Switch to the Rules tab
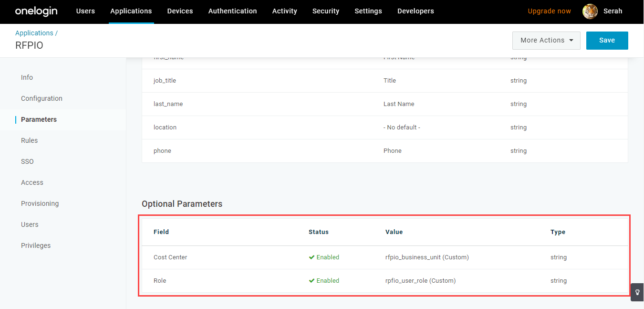644x309 pixels. pyautogui.click(x=29, y=140)
